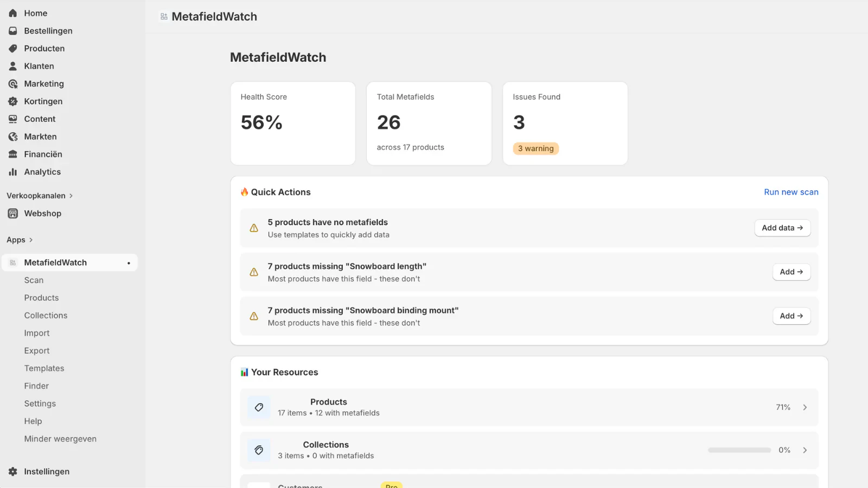Click the Content image icon
The width and height of the screenshot is (868, 488).
point(13,119)
